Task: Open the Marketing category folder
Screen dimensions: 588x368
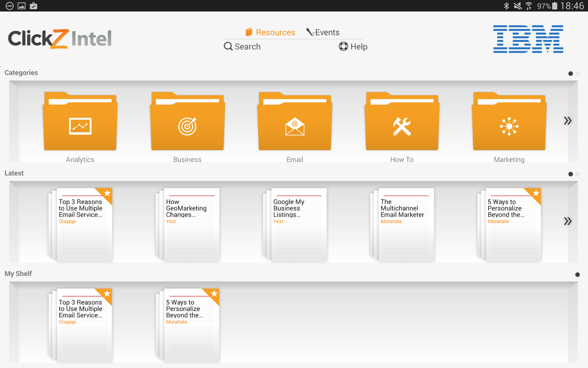Action: [x=509, y=123]
